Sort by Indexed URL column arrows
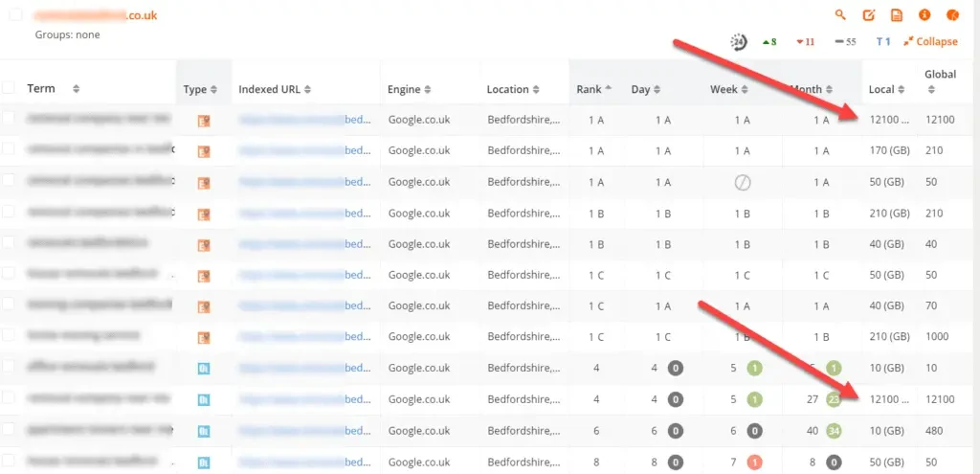The image size is (980, 474). click(x=307, y=89)
